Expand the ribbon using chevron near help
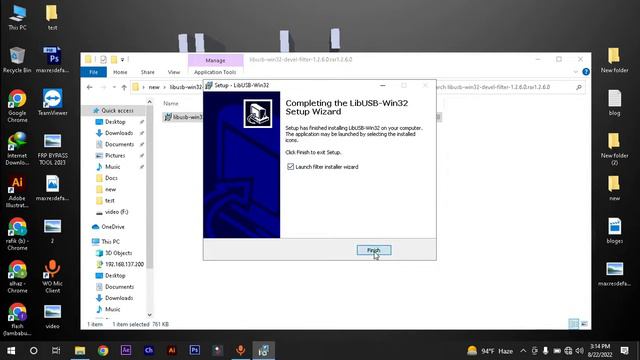The image size is (640, 360). coord(576,72)
